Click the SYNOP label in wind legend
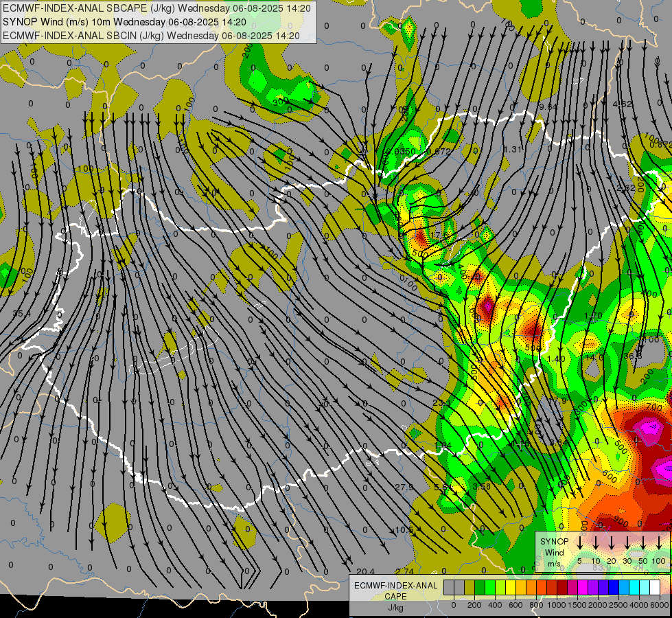This screenshot has width=672, height=618. tap(554, 542)
